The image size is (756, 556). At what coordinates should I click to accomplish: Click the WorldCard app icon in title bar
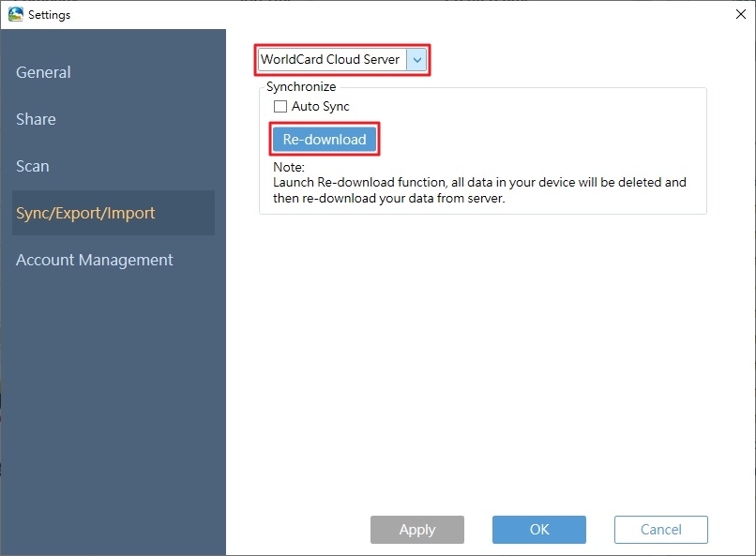tap(15, 14)
